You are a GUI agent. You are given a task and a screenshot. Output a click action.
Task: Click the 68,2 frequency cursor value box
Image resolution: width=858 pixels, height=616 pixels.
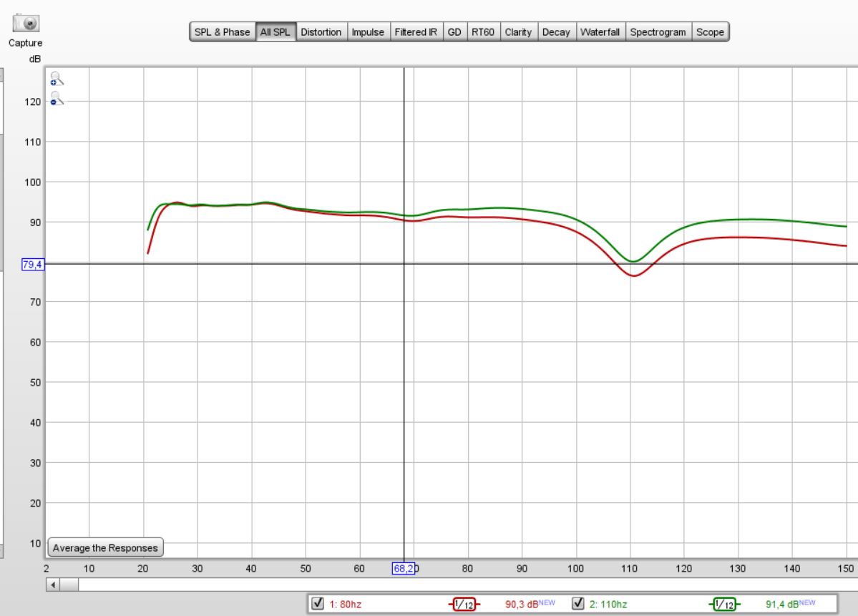point(404,569)
